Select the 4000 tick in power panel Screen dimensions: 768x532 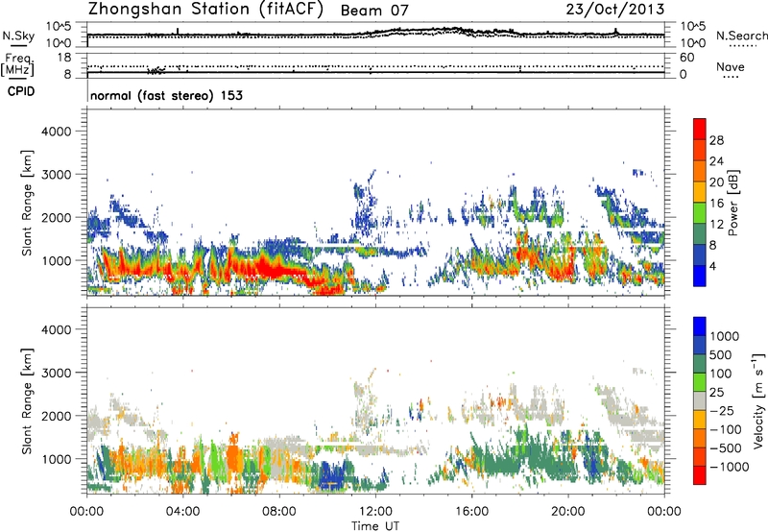(x=56, y=132)
